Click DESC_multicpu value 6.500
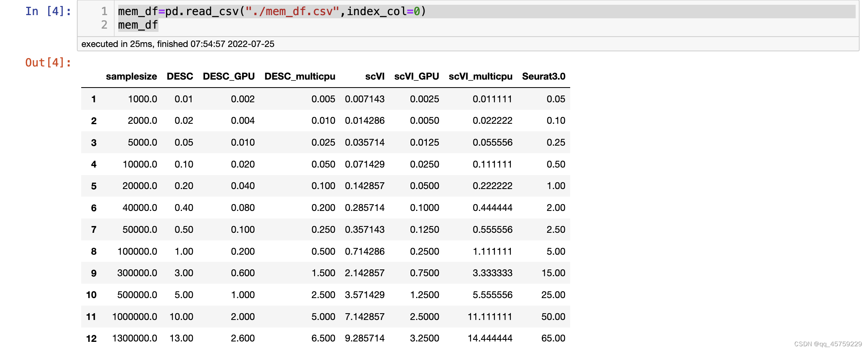868x351 pixels. tap(323, 338)
